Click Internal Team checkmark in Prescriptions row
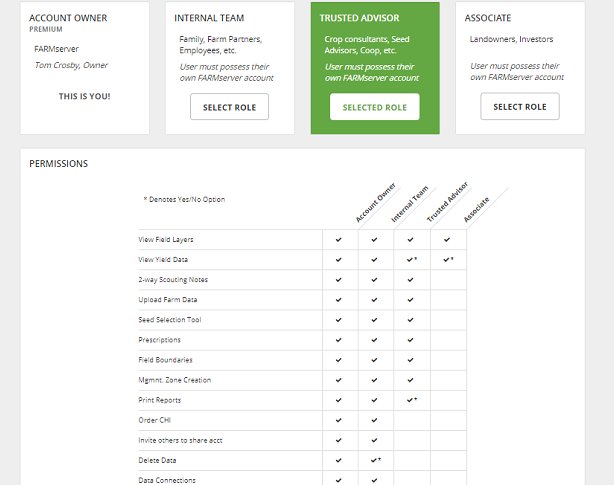This screenshot has height=485, width=614. (x=374, y=340)
